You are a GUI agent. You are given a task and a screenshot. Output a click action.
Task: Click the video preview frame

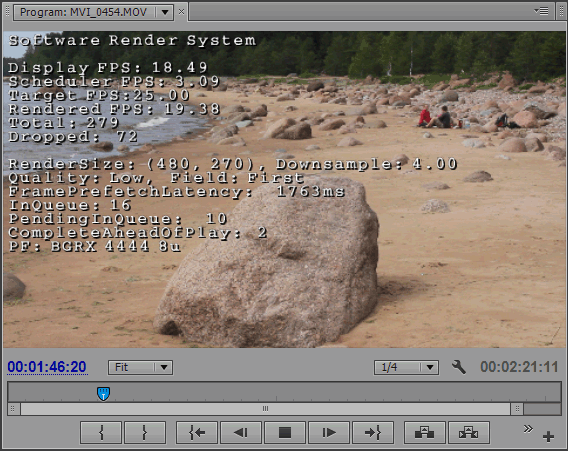pos(284,189)
